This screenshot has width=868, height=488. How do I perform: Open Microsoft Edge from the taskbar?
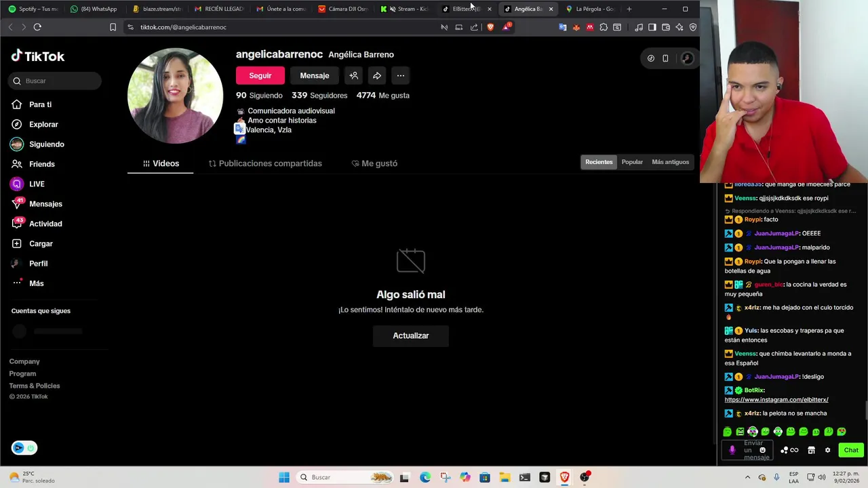(x=425, y=477)
